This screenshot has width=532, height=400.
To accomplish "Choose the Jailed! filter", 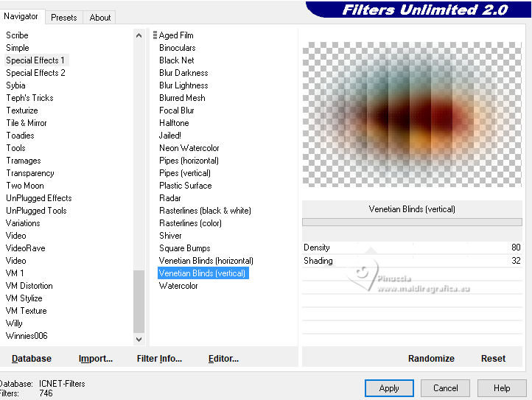I will pos(170,136).
